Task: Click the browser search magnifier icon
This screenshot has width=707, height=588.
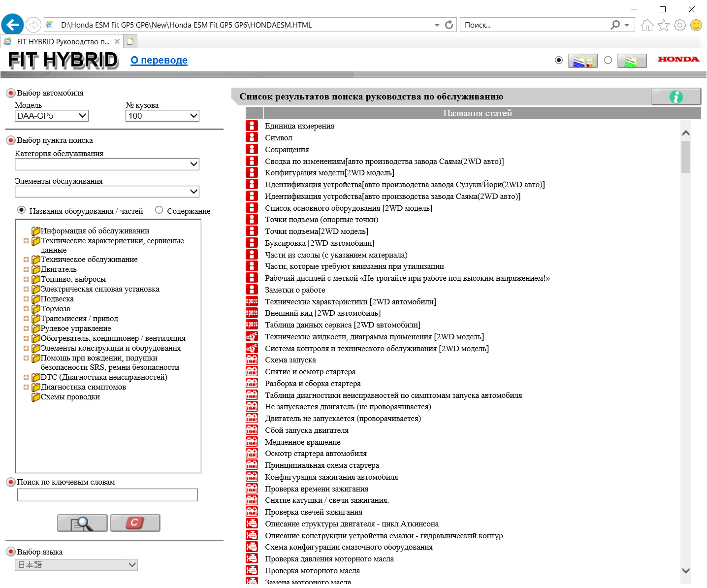Action: click(615, 25)
